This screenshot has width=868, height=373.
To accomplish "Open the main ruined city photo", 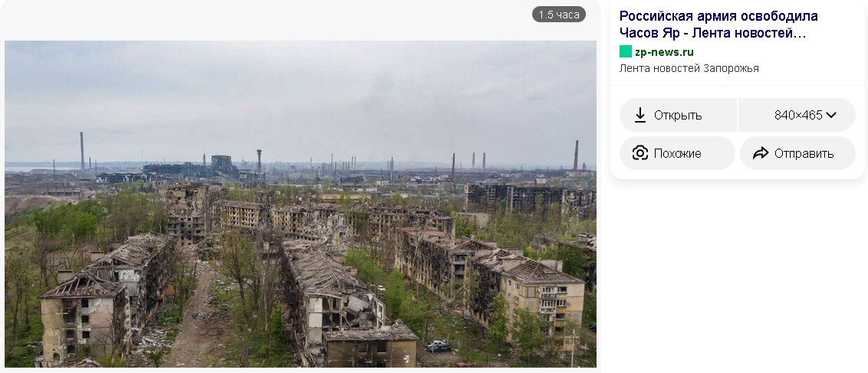I will pos(301,204).
